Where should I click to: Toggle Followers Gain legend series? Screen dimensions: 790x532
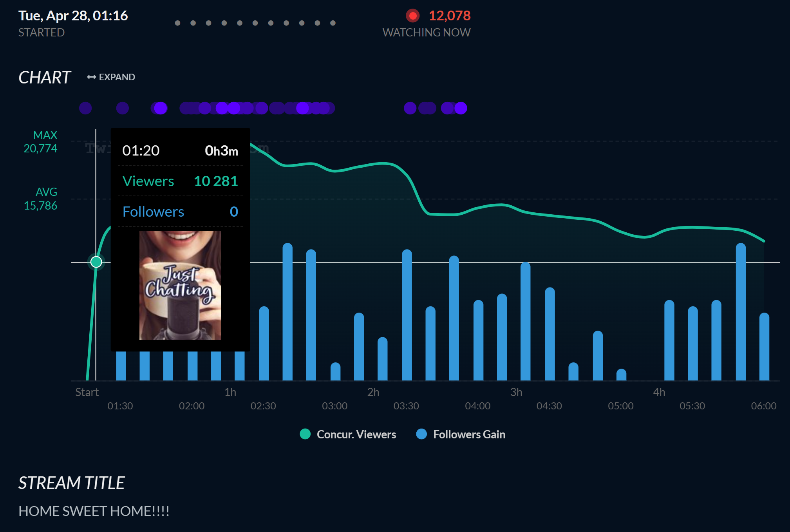tap(469, 434)
